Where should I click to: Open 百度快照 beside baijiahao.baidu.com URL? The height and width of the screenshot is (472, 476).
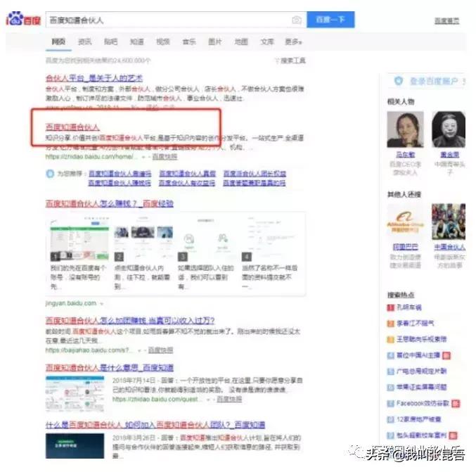point(160,350)
